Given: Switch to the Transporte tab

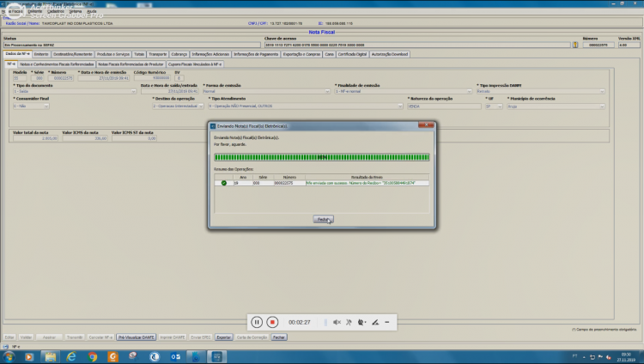Looking at the screenshot, I should click(158, 54).
